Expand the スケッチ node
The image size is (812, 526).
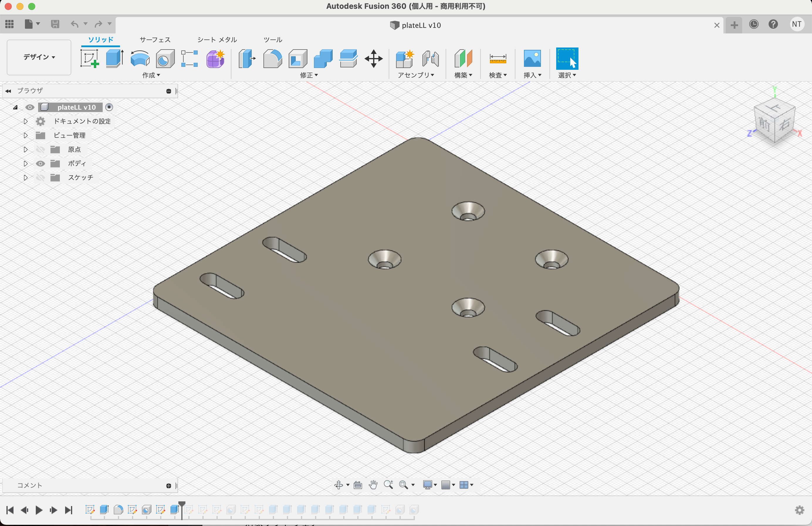pos(26,178)
